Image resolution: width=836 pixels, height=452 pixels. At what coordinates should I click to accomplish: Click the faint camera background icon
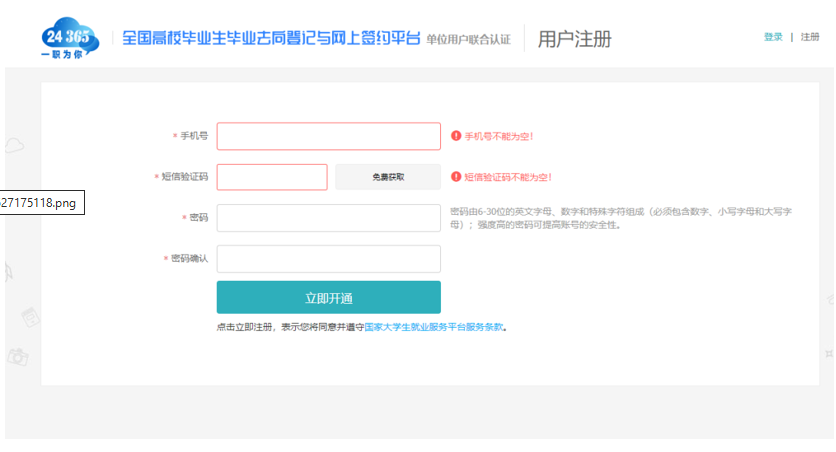pyautogui.click(x=17, y=355)
